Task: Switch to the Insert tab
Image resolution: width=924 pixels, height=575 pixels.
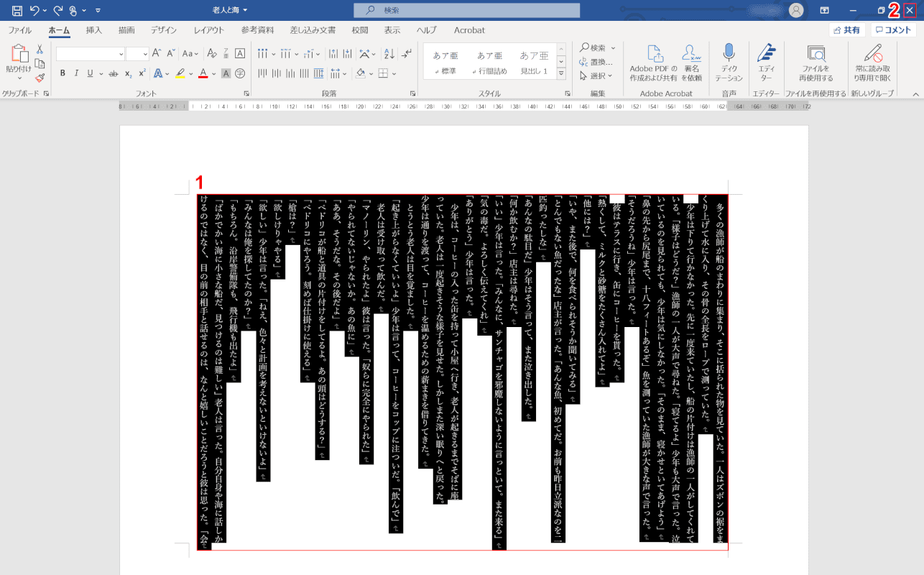Action: click(94, 30)
